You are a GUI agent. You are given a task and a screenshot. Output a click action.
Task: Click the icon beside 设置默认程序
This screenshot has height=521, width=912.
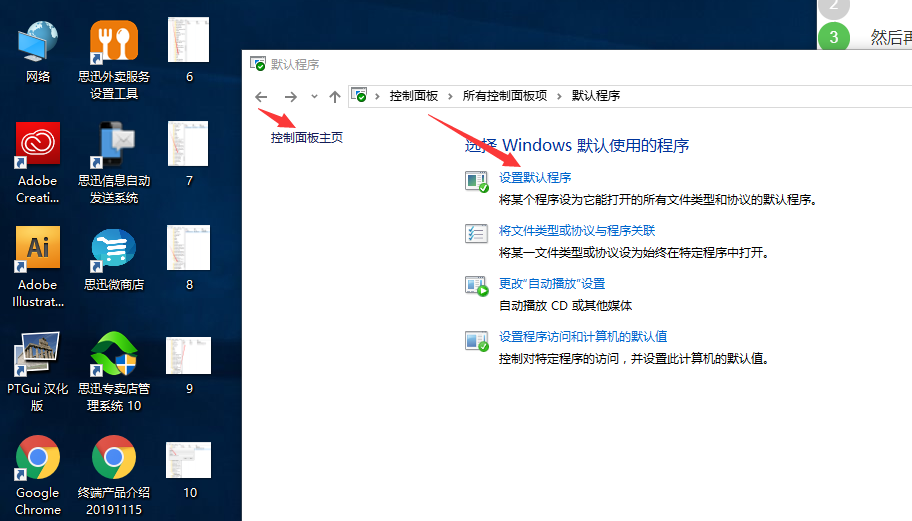point(476,181)
